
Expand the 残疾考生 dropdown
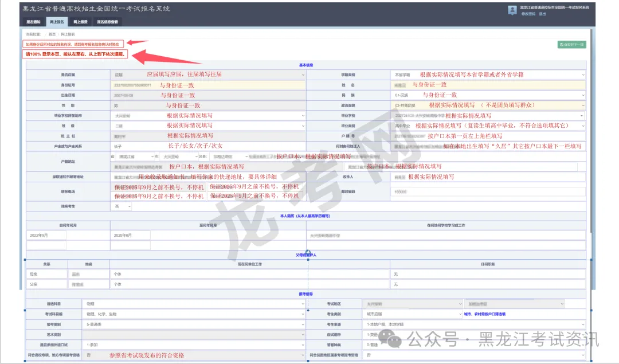(120, 206)
